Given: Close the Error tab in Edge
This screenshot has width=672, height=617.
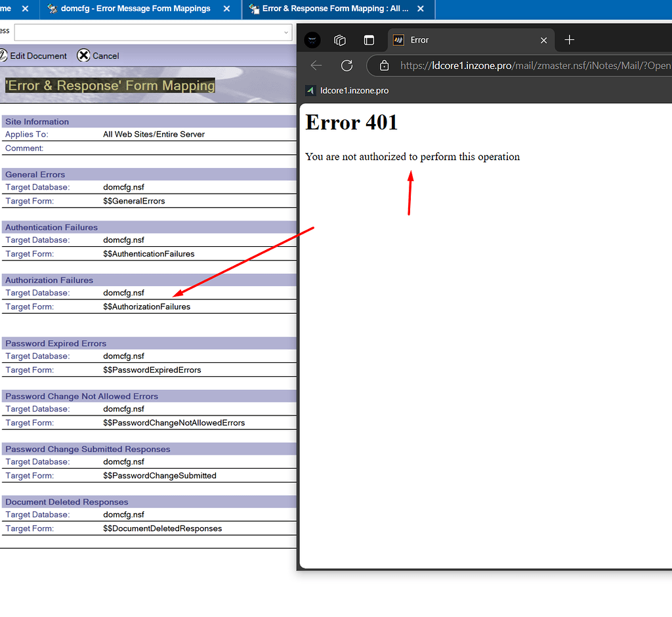Looking at the screenshot, I should tap(543, 40).
